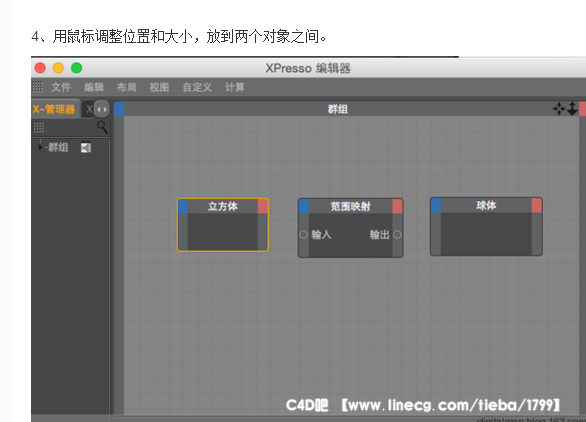
Task: Click the red output corner of 群组
Action: click(583, 109)
